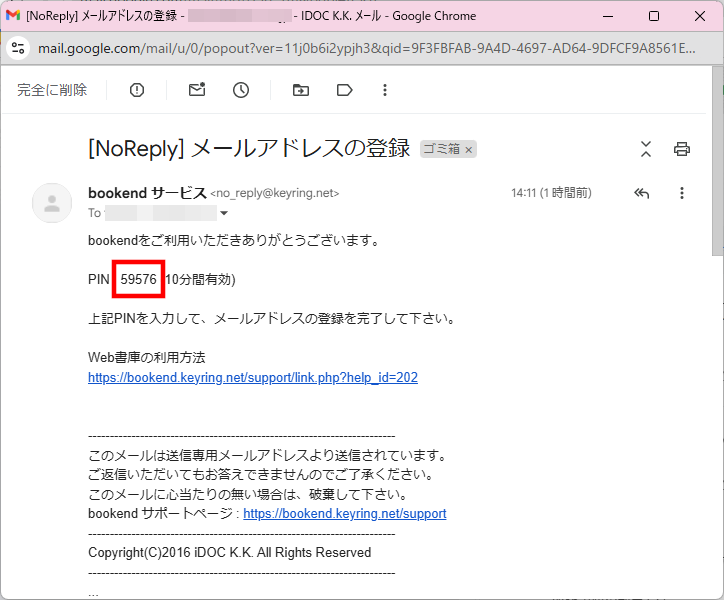The height and width of the screenshot is (600, 724).
Task: Click the subject [NoReply] メールアドレスの登録
Action: click(x=249, y=149)
